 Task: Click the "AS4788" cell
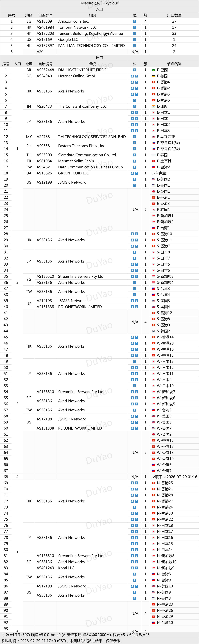click(43, 137)
